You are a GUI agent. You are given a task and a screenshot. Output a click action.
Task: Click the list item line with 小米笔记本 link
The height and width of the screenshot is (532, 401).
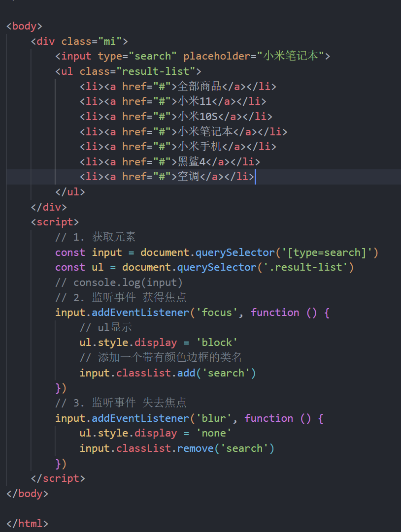(183, 131)
